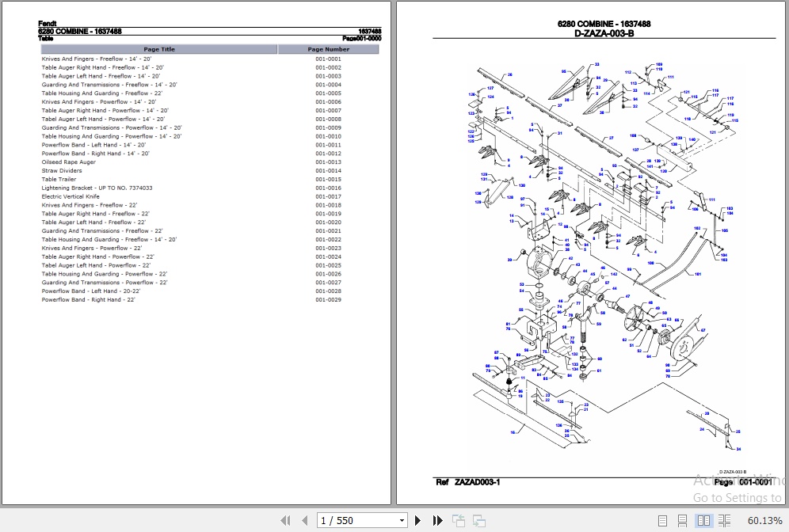Screen dimensions: 789x532
Task: Select the 'Straw Dividers' table entry
Action: click(x=61, y=170)
